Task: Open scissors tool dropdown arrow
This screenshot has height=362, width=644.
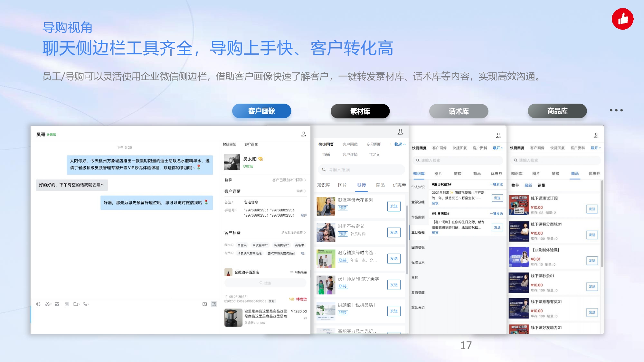Action: 51,304
